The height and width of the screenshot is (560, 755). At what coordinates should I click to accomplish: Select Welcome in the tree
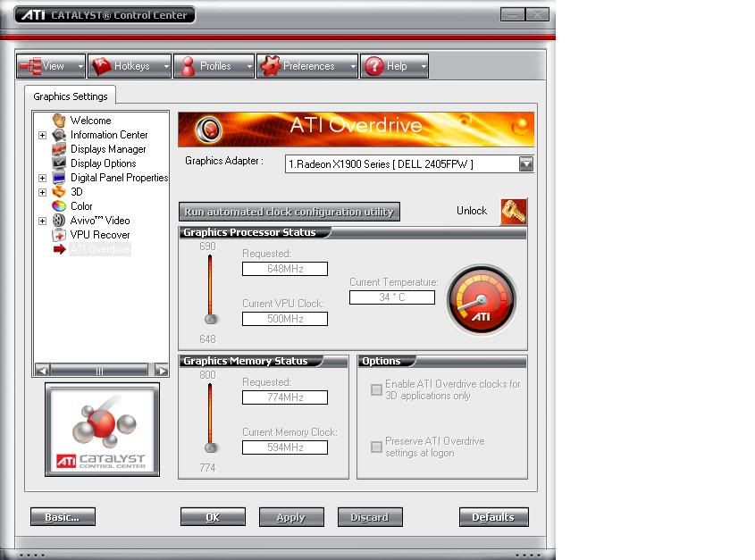pos(90,121)
